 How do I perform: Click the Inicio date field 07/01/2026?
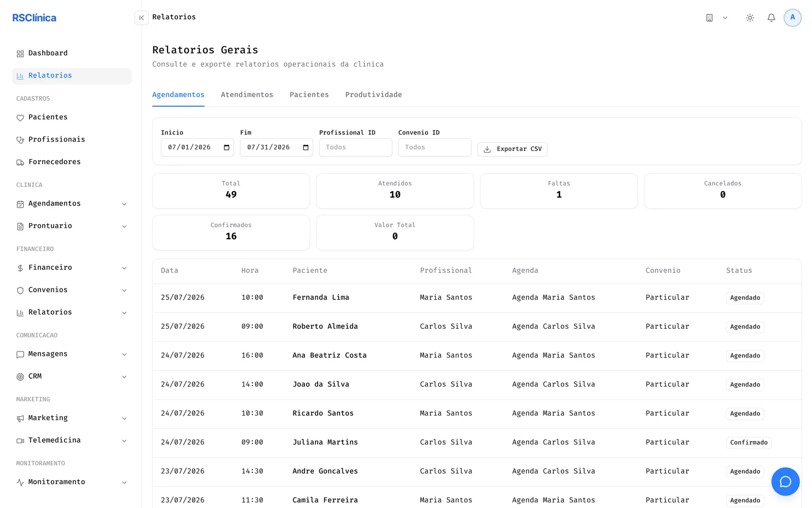pos(197,147)
